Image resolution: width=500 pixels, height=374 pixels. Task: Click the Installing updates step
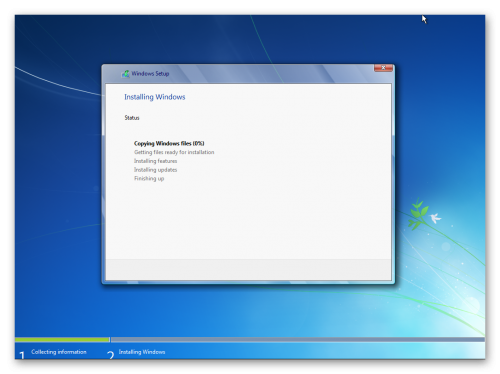(156, 170)
